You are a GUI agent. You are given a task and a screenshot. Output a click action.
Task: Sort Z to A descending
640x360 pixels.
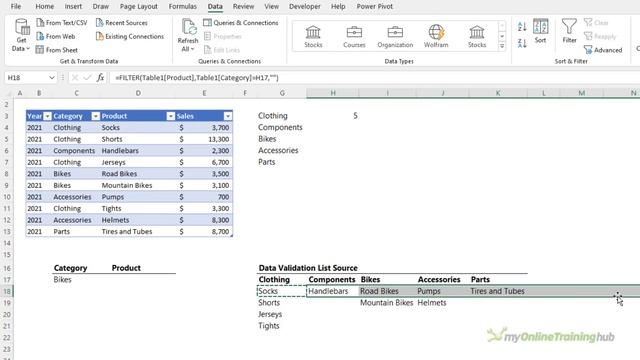522,43
